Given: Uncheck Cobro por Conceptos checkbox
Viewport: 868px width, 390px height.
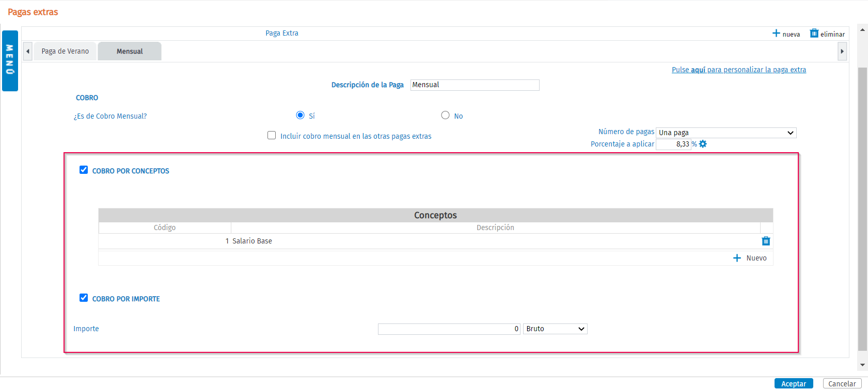Looking at the screenshot, I should [84, 170].
